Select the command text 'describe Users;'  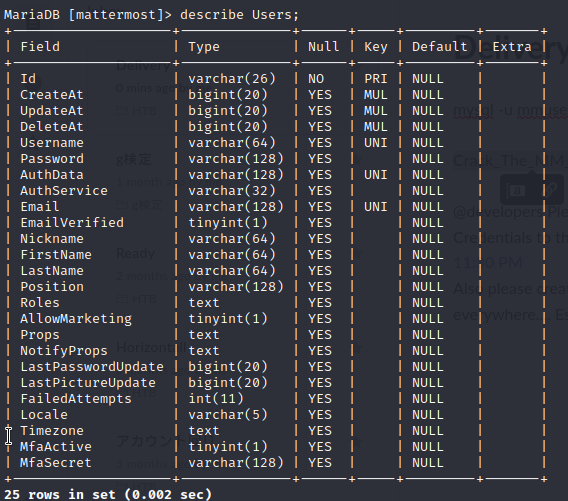(239, 15)
